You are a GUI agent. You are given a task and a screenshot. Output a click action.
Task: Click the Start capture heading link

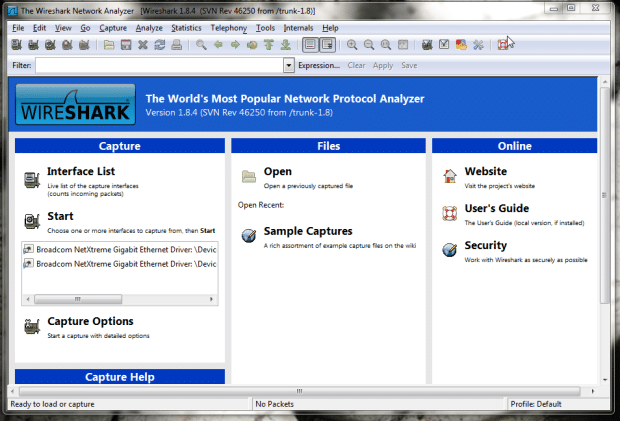point(60,216)
